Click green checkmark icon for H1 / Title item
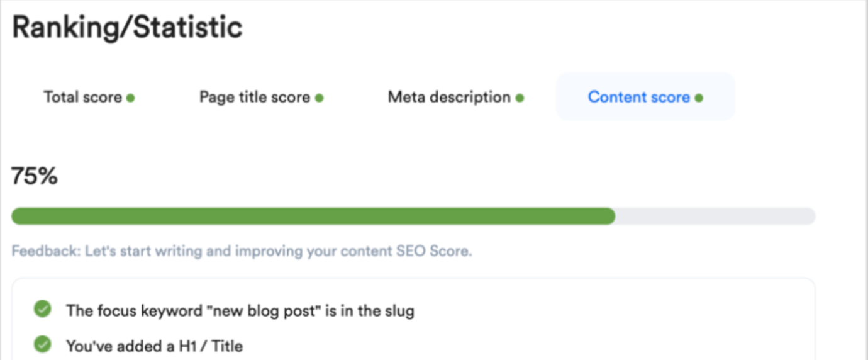 43,344
